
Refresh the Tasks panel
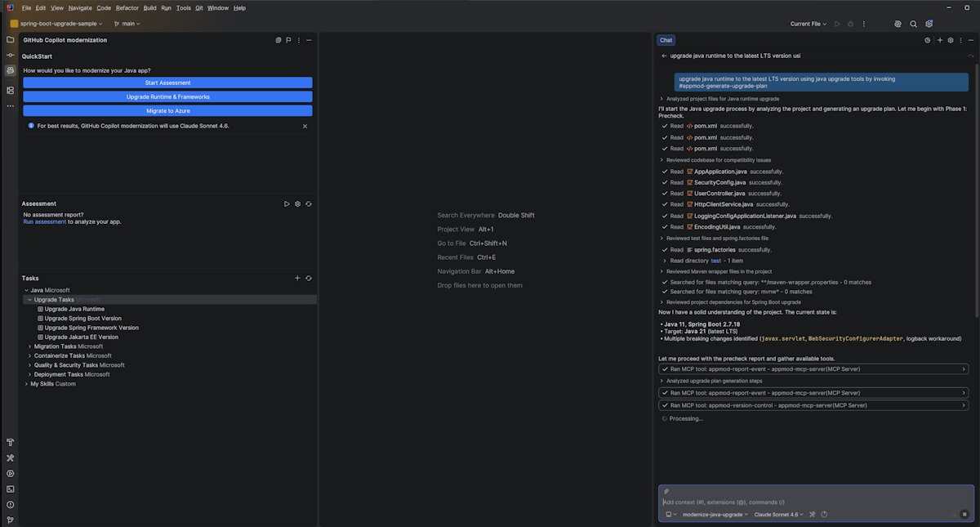pos(309,279)
